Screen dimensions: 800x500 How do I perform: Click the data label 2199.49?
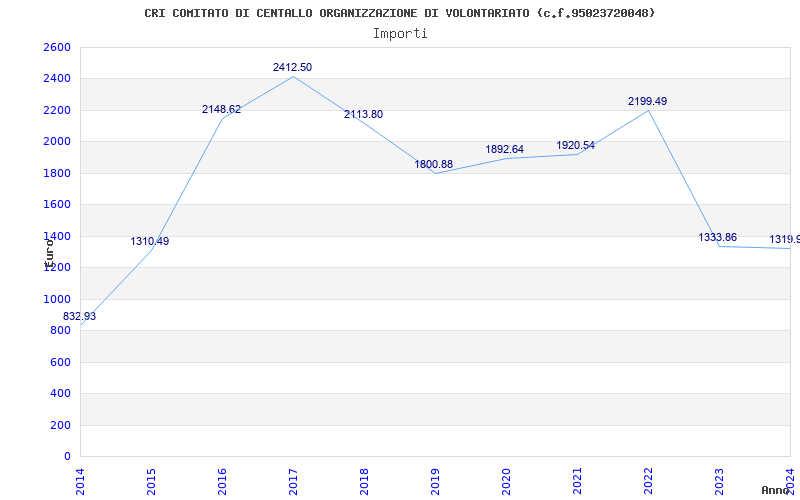pos(647,102)
